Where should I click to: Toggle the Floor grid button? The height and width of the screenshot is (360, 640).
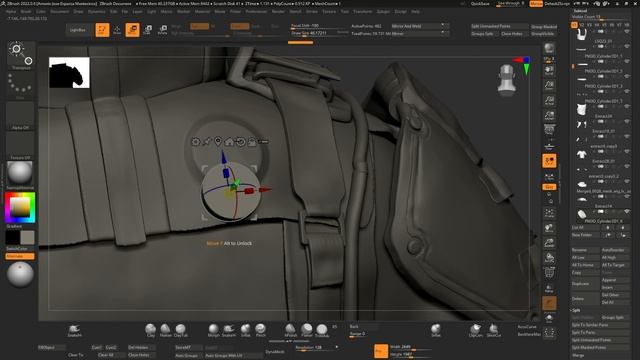click(549, 146)
